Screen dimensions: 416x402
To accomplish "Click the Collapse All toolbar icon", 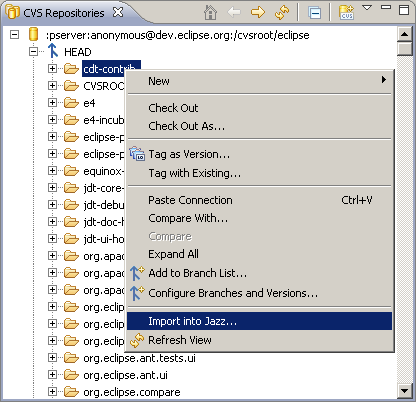I will pyautogui.click(x=315, y=13).
